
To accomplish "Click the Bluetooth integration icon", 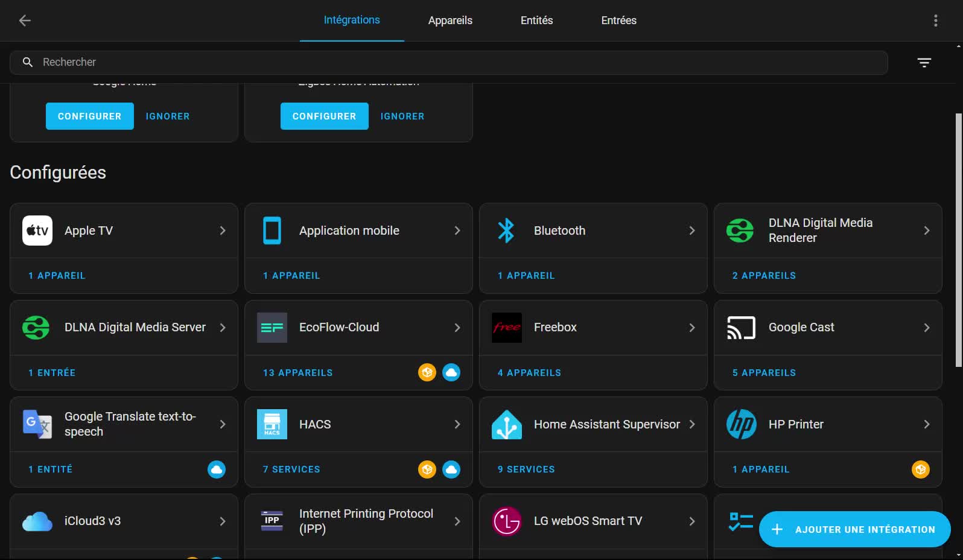I will tap(506, 231).
